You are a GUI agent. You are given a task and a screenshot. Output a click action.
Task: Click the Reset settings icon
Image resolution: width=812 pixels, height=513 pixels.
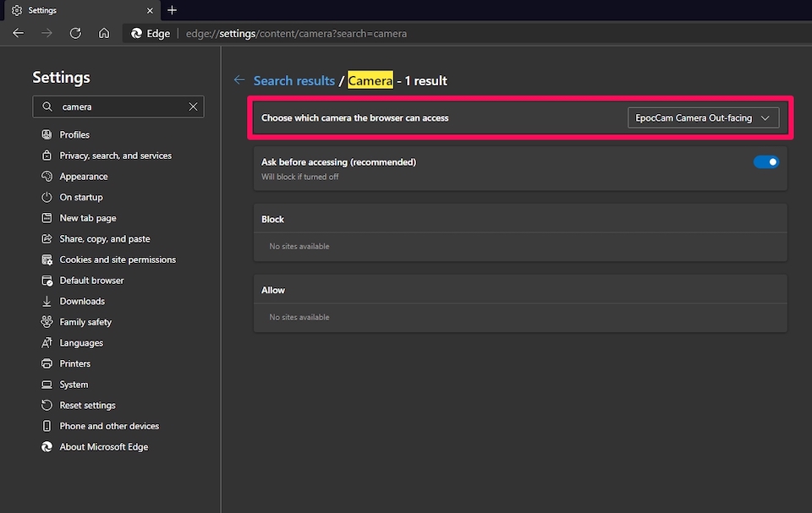(47, 406)
